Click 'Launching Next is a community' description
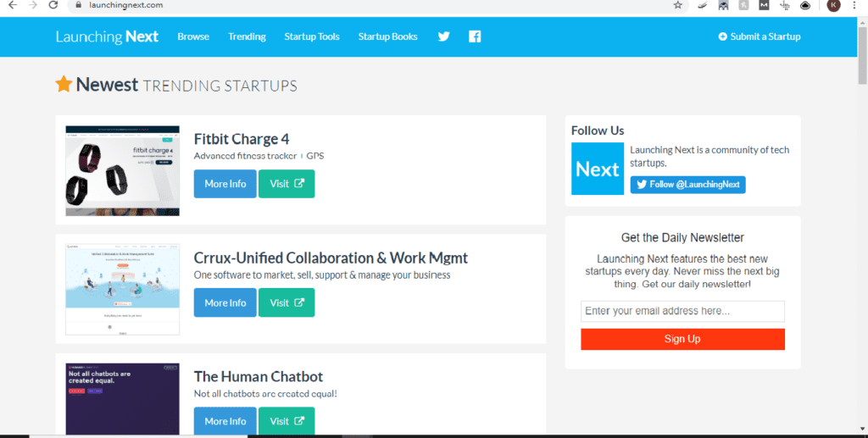868x438 pixels. [709, 157]
